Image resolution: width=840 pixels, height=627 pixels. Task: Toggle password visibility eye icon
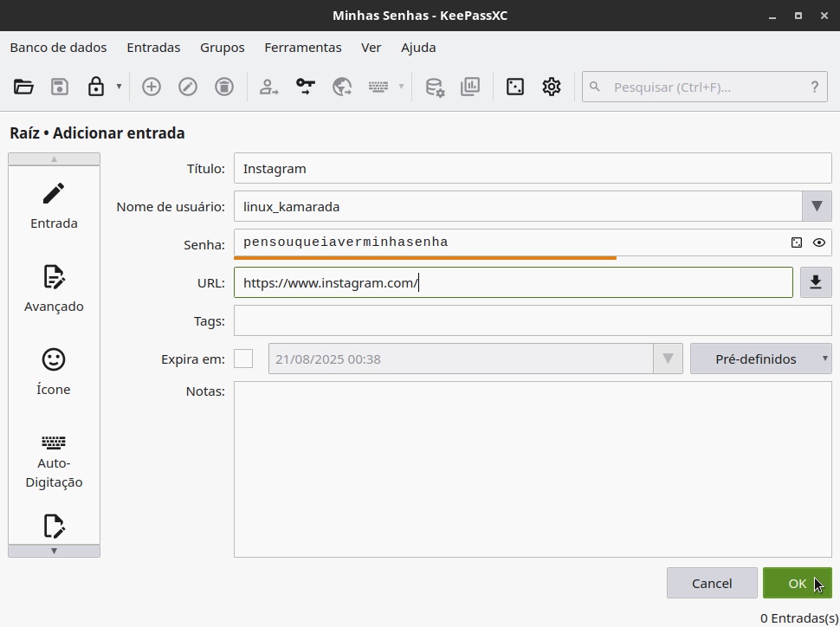(818, 242)
